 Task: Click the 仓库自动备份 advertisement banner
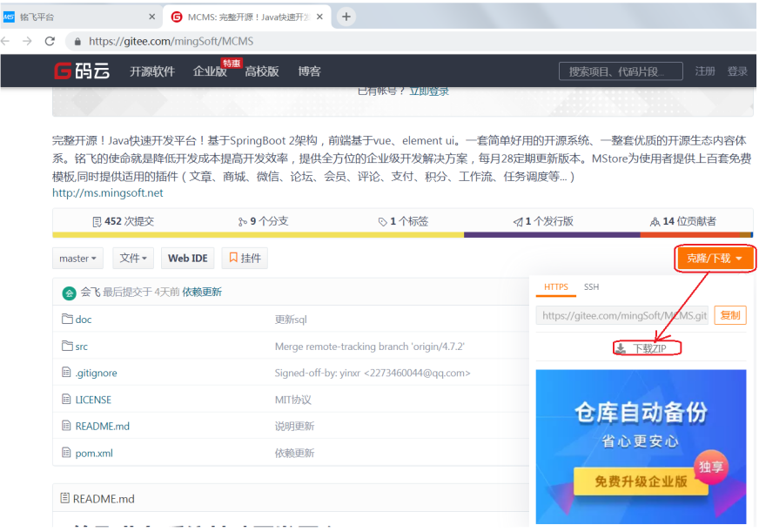[641, 447]
